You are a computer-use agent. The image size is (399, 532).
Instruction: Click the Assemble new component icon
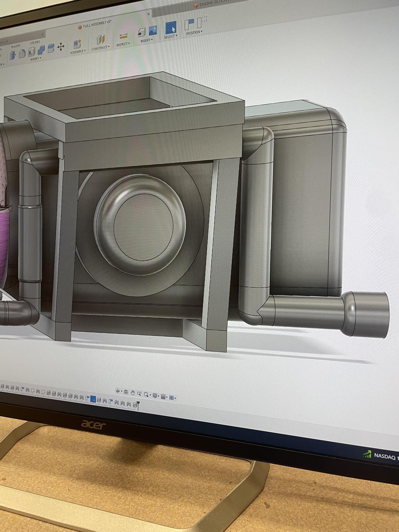point(77,44)
